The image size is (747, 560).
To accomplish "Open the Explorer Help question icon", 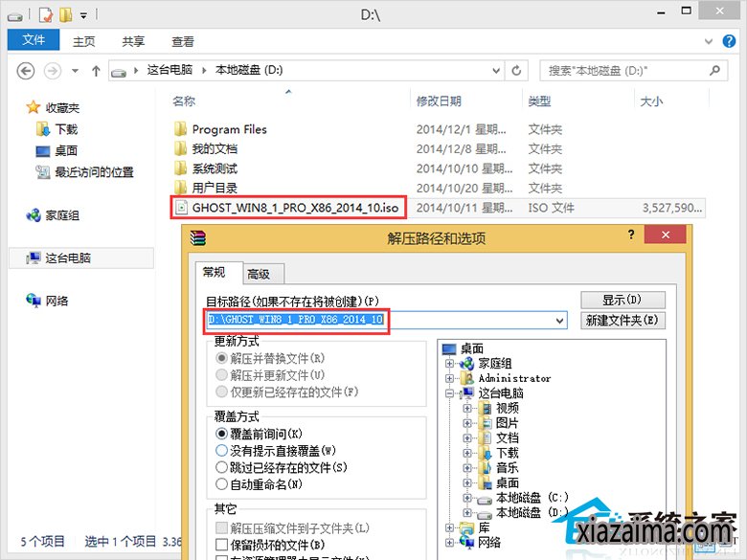I will click(729, 41).
